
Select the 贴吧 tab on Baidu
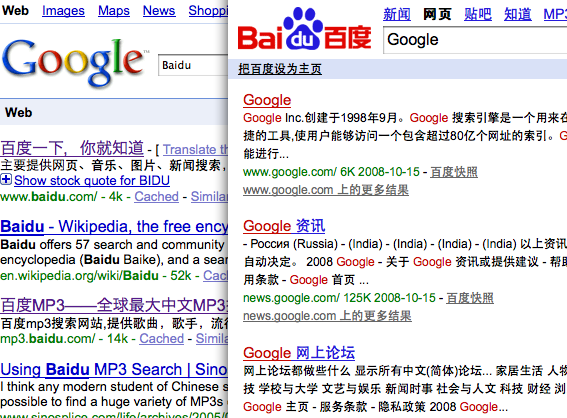478,14
